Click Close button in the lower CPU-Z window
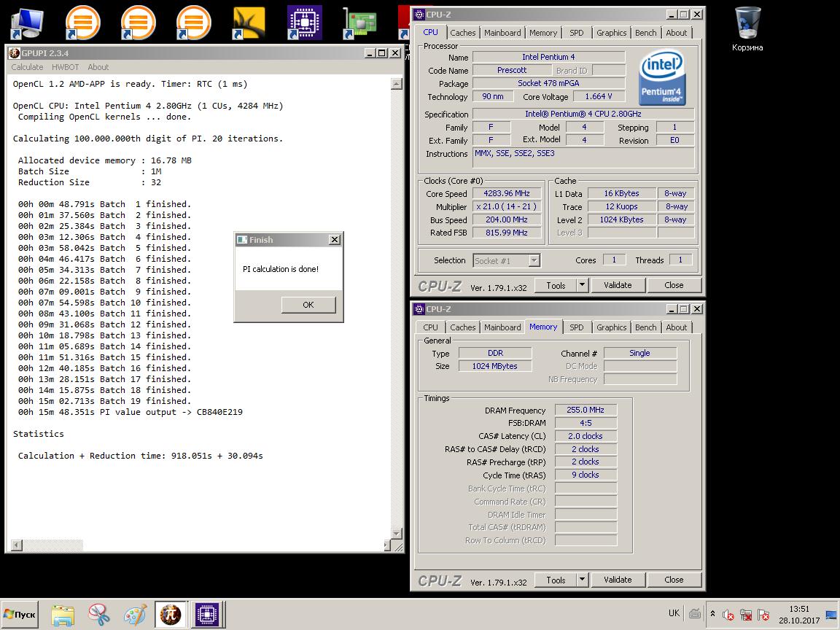Image resolution: width=840 pixels, height=630 pixels. tap(674, 580)
